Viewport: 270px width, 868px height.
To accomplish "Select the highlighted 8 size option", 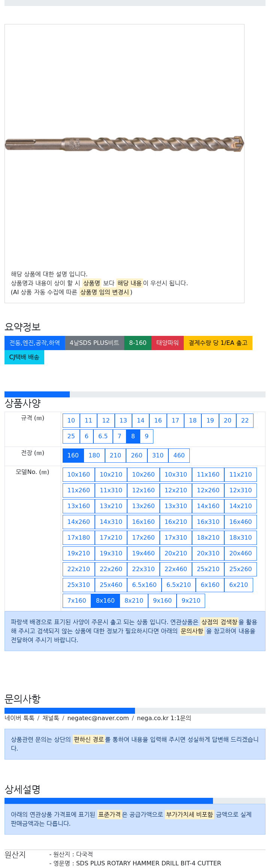I will tap(133, 436).
